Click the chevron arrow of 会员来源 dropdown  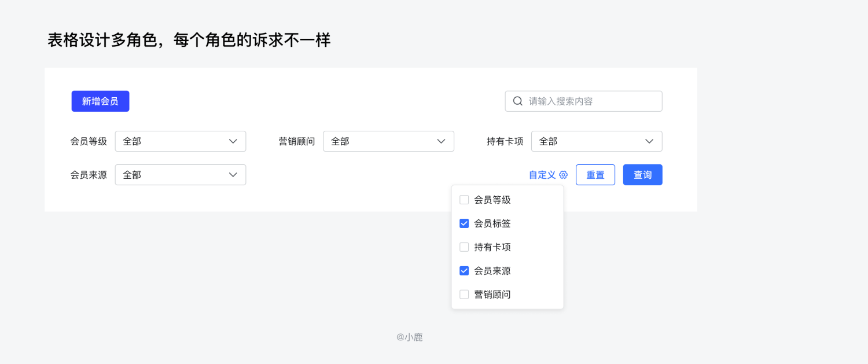click(233, 175)
